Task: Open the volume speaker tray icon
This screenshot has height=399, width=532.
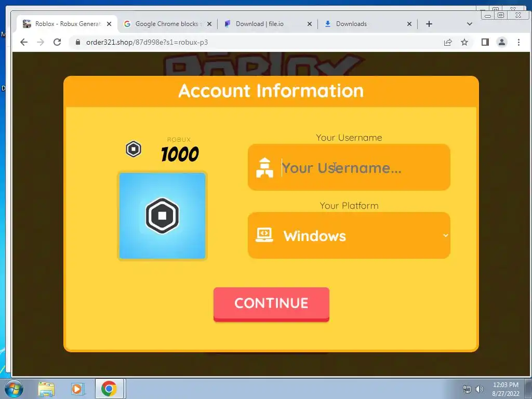Action: pos(480,389)
